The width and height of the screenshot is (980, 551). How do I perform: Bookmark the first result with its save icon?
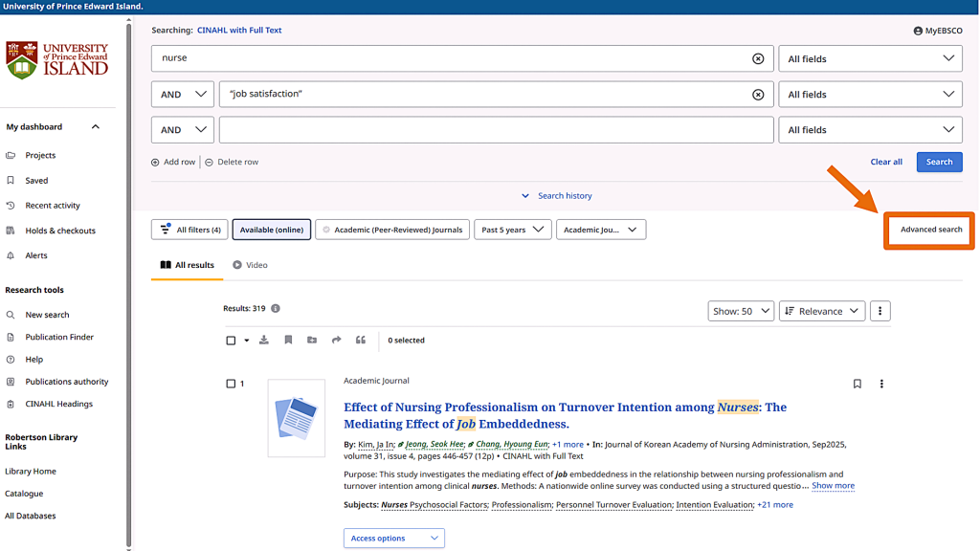[x=857, y=384]
